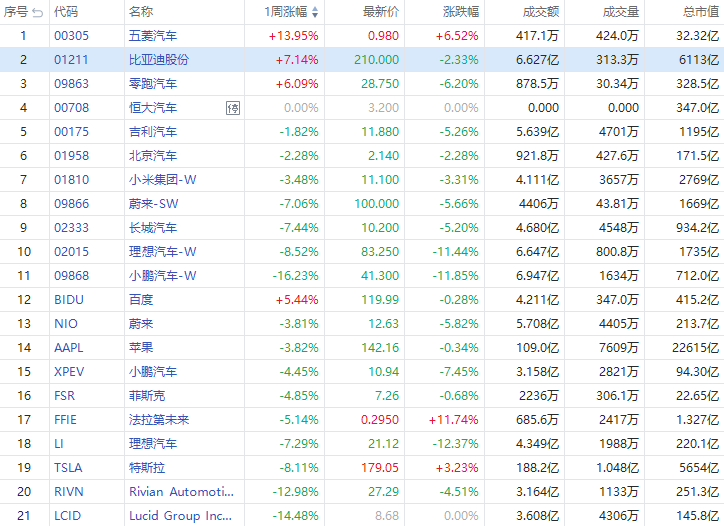Sort by the 最新价 column header
The height and width of the screenshot is (526, 724).
[380, 12]
